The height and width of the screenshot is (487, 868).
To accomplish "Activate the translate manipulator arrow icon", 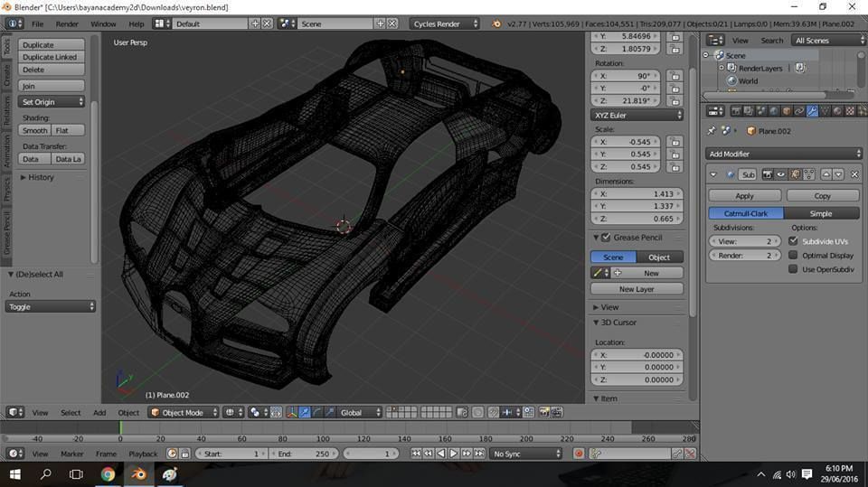I will coord(305,412).
